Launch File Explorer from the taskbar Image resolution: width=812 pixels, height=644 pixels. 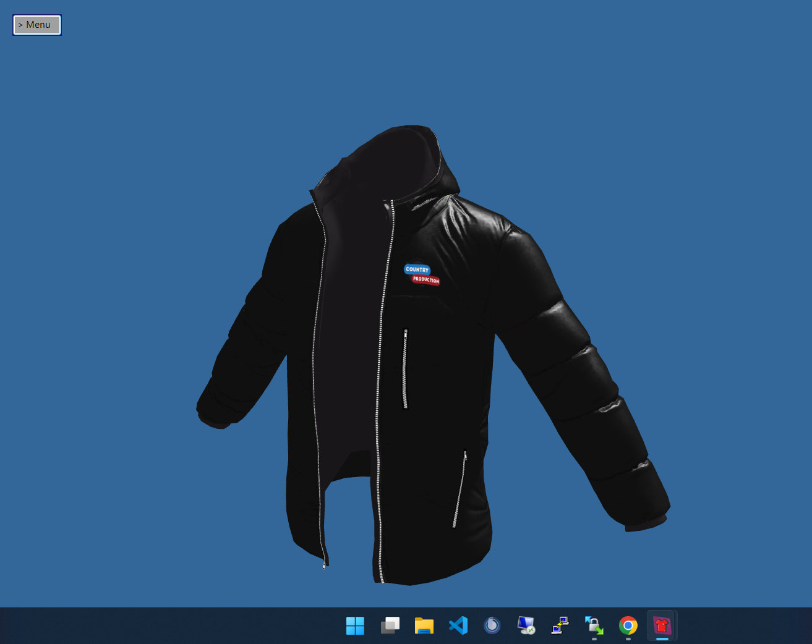click(x=424, y=625)
